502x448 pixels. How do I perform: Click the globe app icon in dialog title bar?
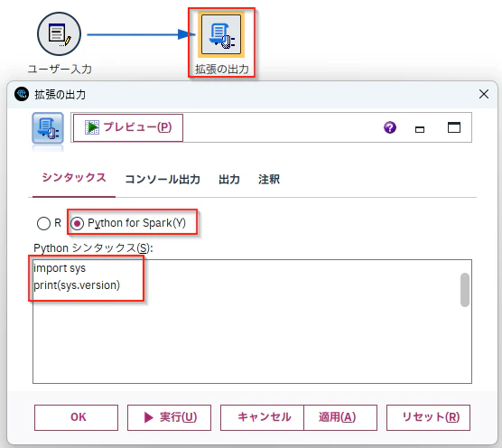pyautogui.click(x=22, y=94)
